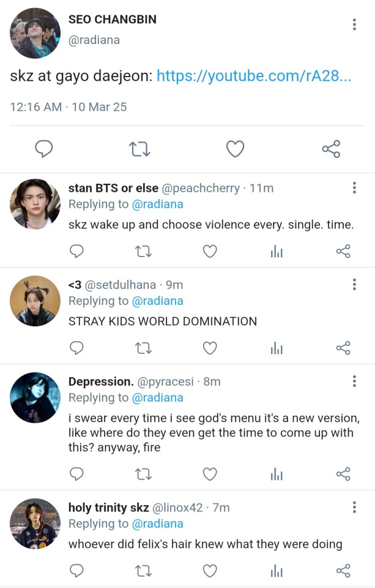Screen dimensions: 375x588
Task: Open more options on @peachcherry's reply
Action: [x=354, y=188]
